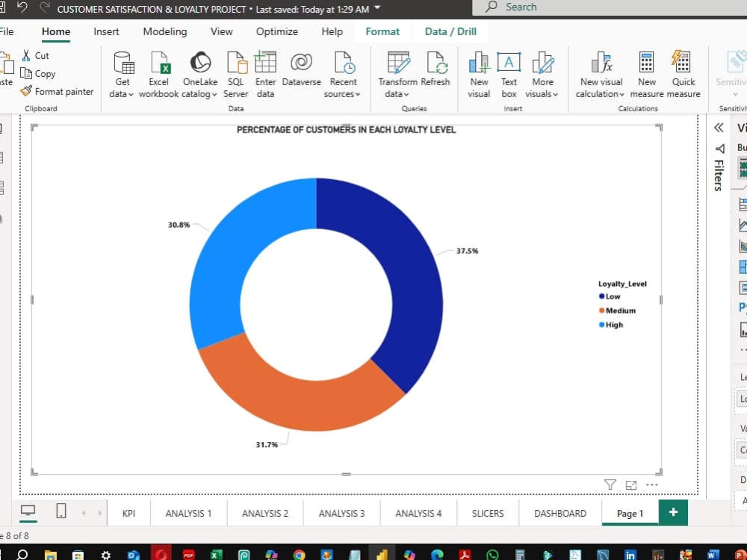Open Recent sources dropdown

[x=343, y=75]
